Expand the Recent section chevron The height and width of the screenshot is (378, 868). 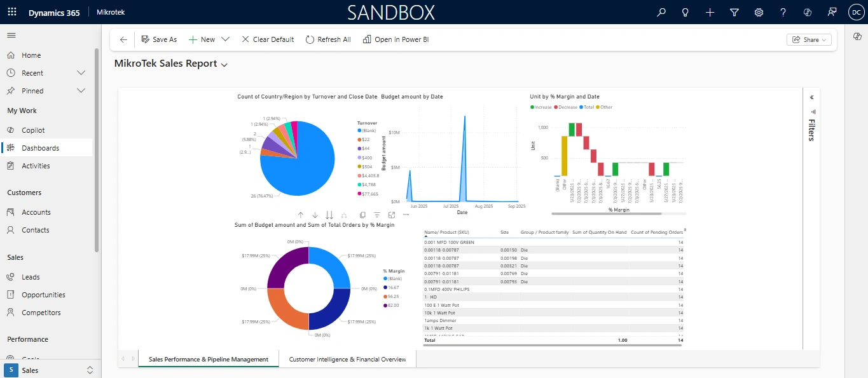81,73
